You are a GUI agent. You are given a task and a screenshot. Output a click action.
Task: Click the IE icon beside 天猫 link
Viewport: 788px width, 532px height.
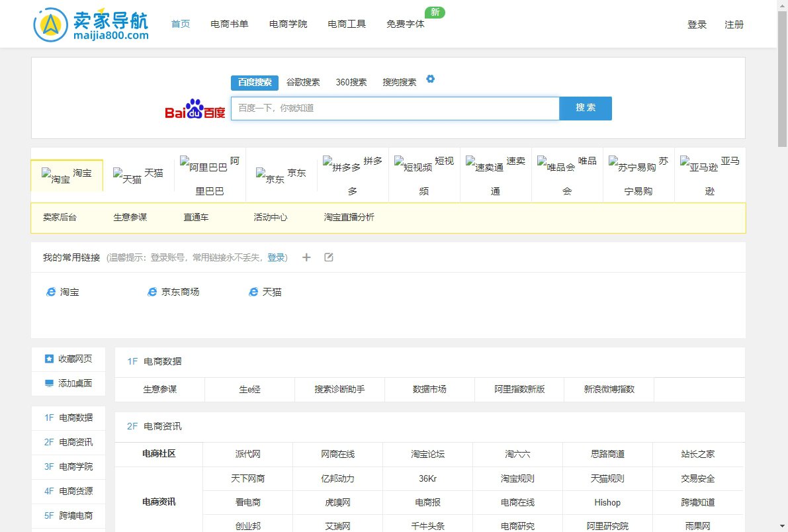pos(253,292)
